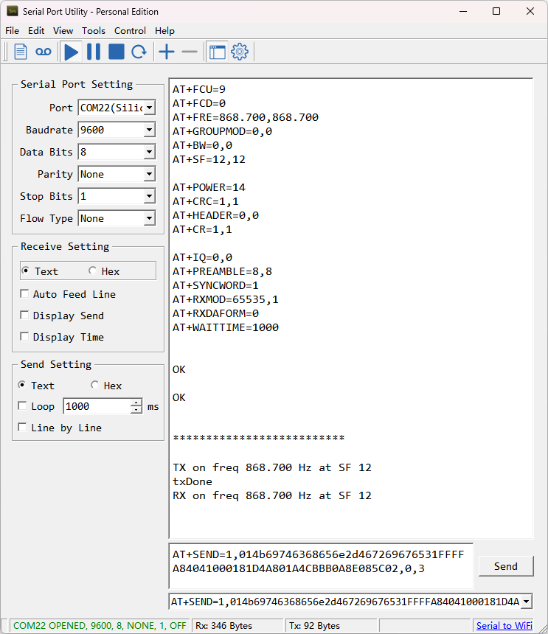Click the new document icon in toolbar

[x=20, y=52]
